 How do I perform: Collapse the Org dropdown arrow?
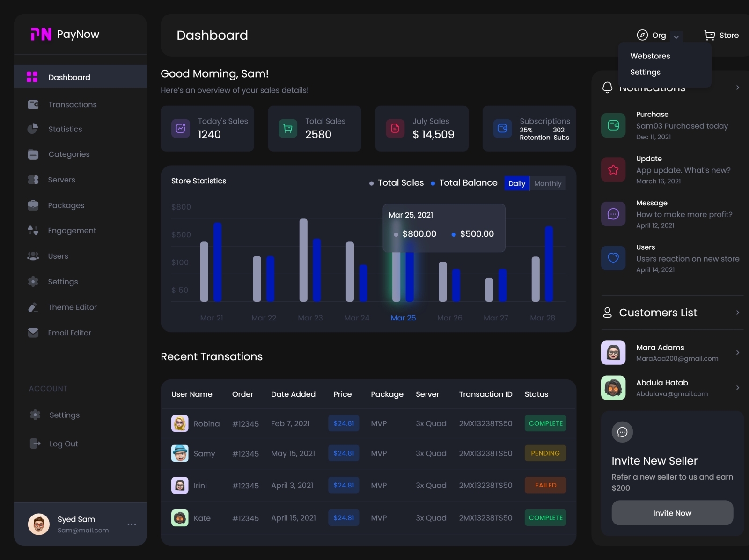[x=676, y=37]
